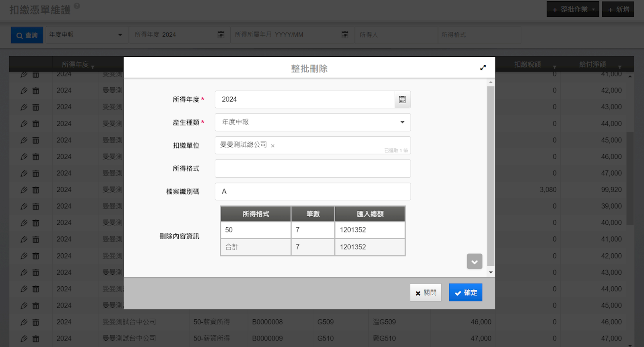
Task: Open calendar picker for 所得年度 in dialog
Action: (x=402, y=99)
